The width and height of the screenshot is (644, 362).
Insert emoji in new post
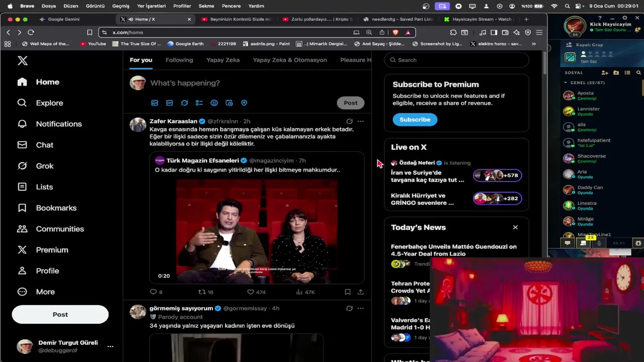[x=214, y=103]
